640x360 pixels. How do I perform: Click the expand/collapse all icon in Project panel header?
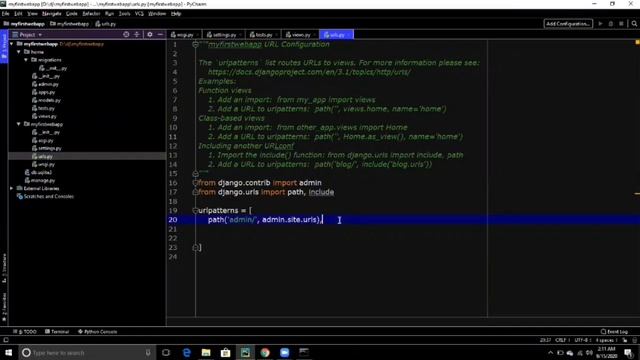pos(137,35)
